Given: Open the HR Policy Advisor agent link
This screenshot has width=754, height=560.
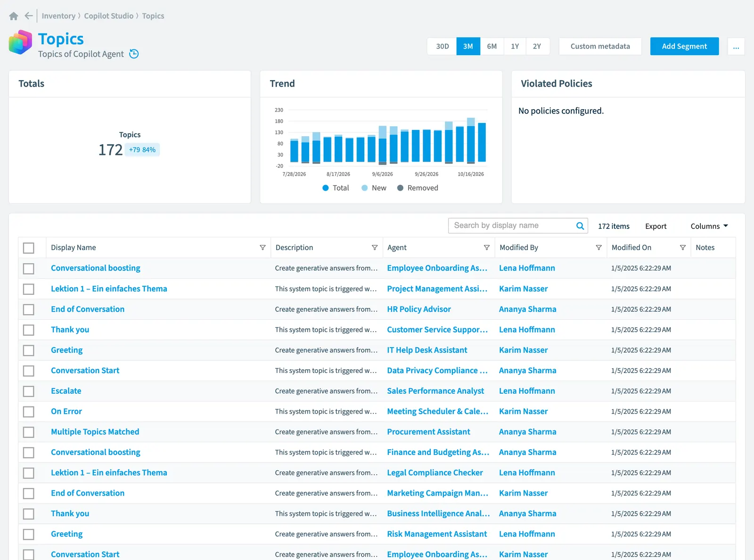Looking at the screenshot, I should point(419,309).
